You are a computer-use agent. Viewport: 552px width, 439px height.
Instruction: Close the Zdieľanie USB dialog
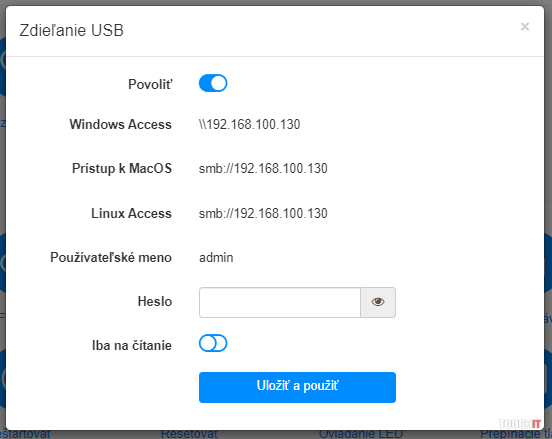pos(525,26)
